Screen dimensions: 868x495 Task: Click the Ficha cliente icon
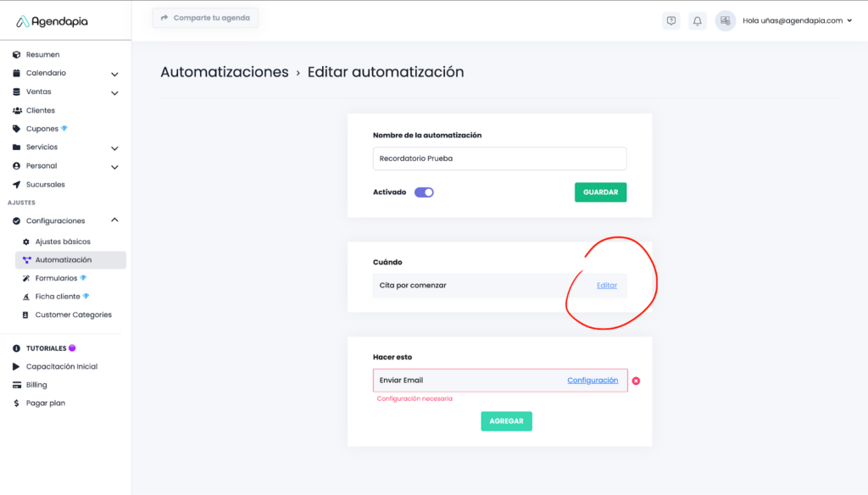pos(27,297)
